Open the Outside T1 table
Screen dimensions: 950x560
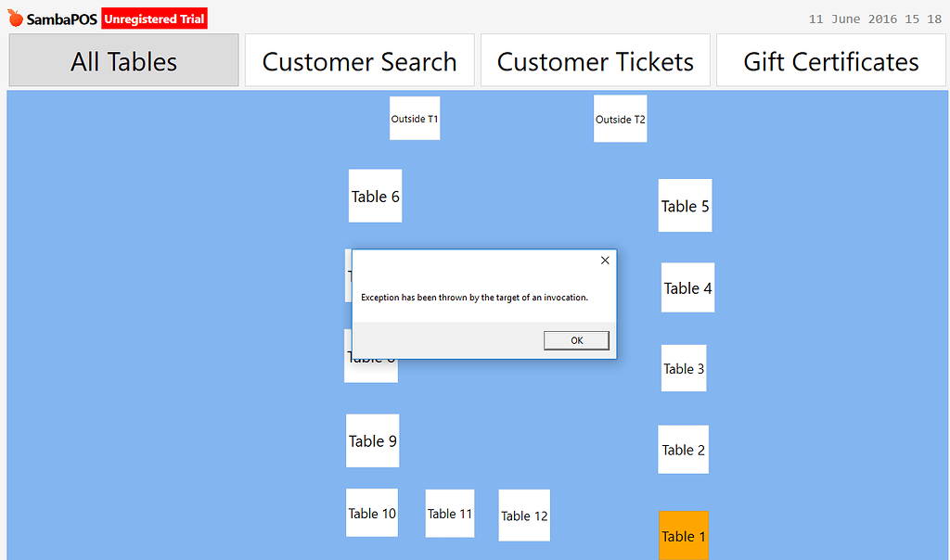coord(414,118)
